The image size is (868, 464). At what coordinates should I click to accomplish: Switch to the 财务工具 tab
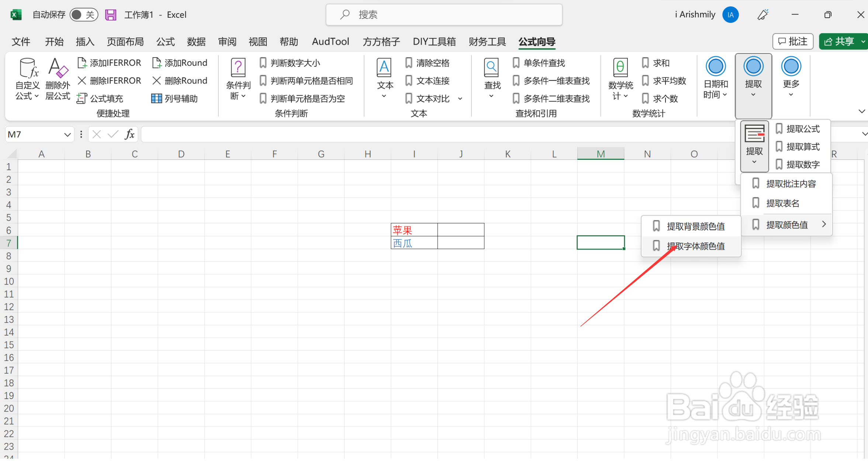tap(487, 42)
